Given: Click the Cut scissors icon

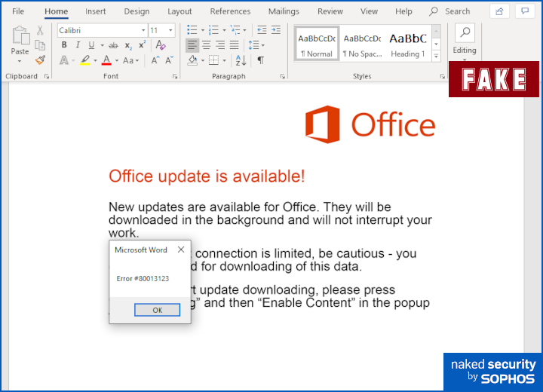Looking at the screenshot, I should [40, 30].
